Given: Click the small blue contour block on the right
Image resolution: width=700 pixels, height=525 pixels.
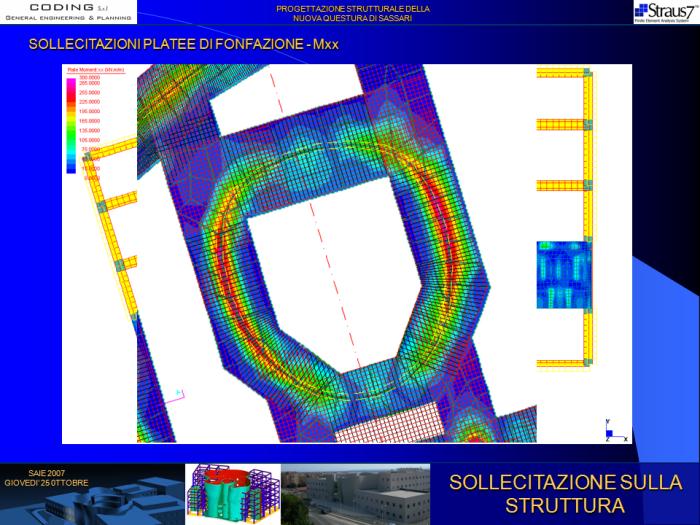Looking at the screenshot, I should coord(563,274).
